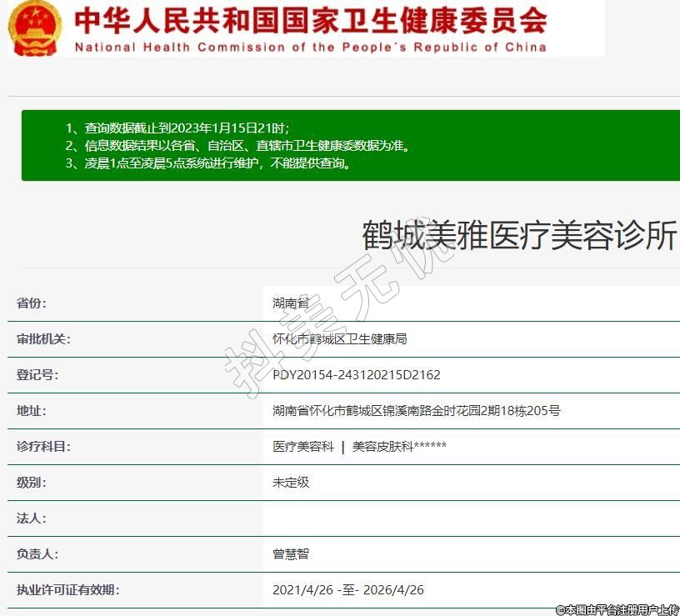Click the address text 湖南省怀化市鹤城区锦溪南路

click(x=416, y=411)
